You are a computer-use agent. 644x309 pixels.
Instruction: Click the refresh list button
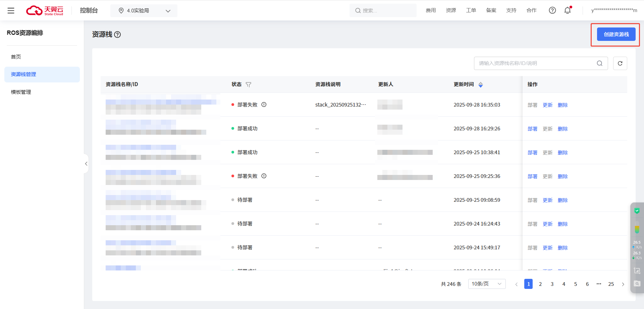click(620, 63)
